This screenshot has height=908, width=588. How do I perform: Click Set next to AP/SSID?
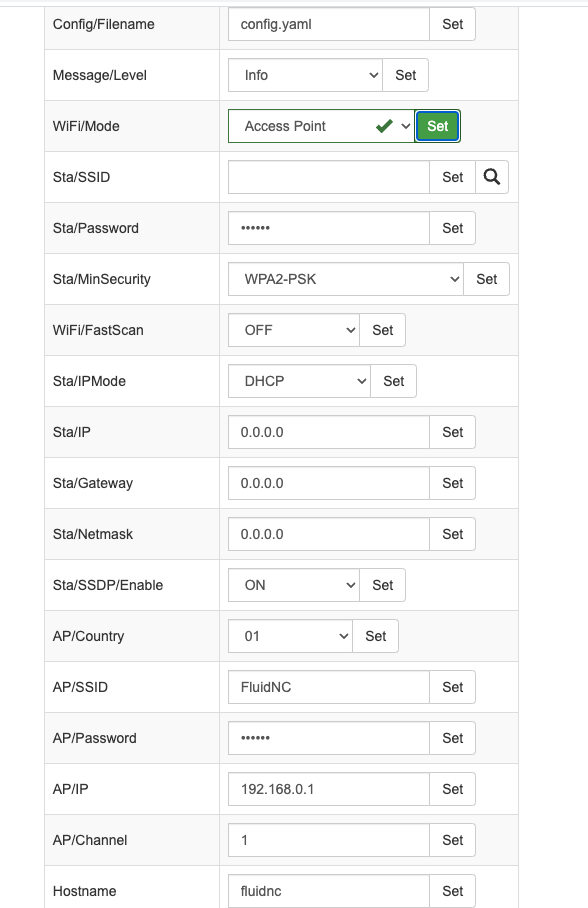click(452, 687)
